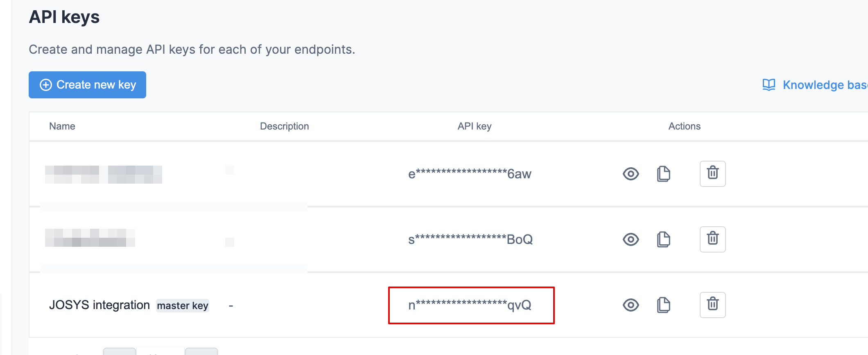Show the JOSYS integration master key

click(x=631, y=305)
